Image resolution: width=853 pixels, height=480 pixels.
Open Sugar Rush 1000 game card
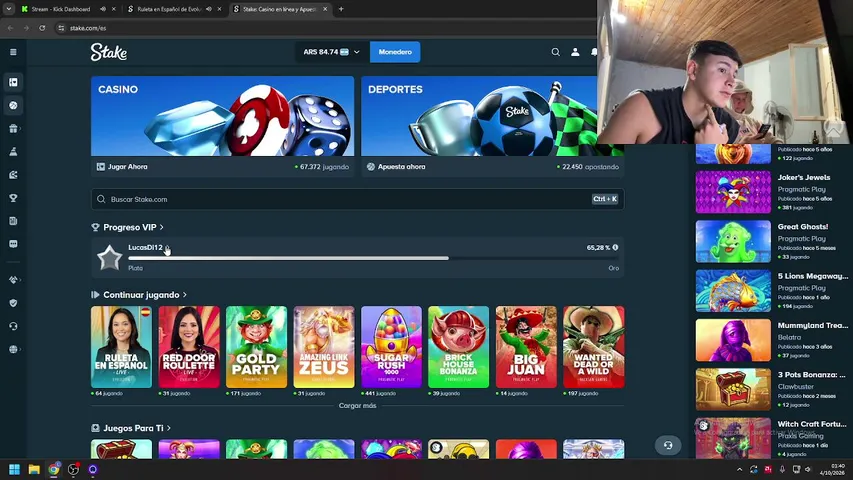pyautogui.click(x=391, y=347)
